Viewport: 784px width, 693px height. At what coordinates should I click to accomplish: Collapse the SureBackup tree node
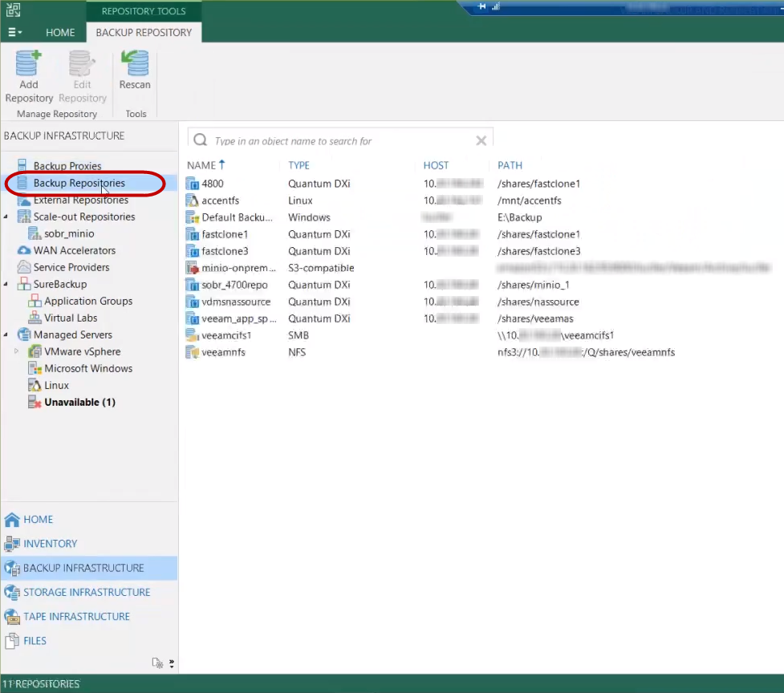click(x=6, y=284)
